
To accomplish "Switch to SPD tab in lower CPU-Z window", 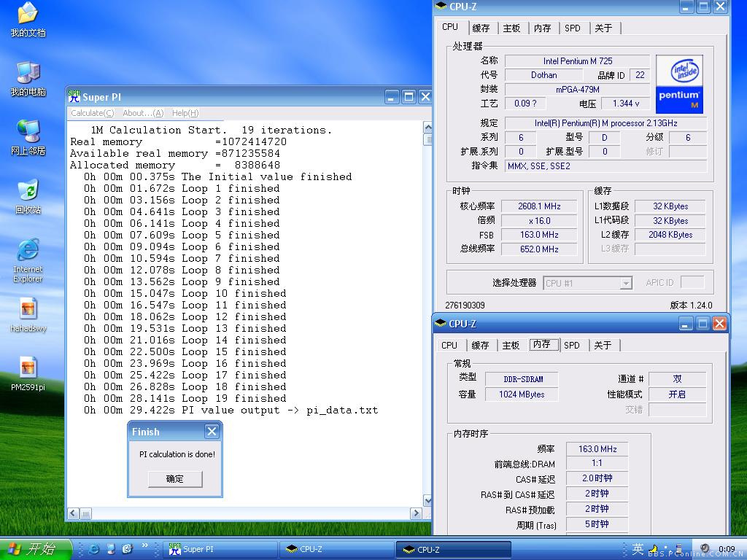I will pyautogui.click(x=572, y=345).
